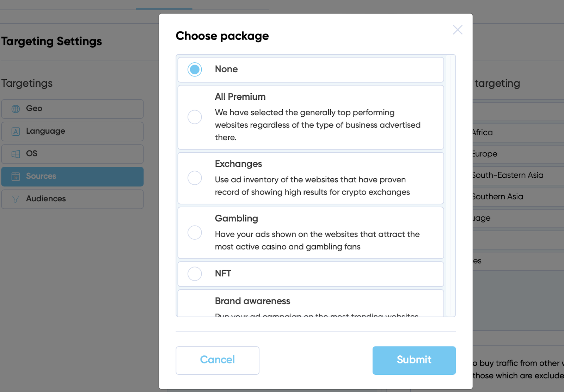564x392 pixels.
Task: Open the OS targeting tab
Action: (72, 154)
